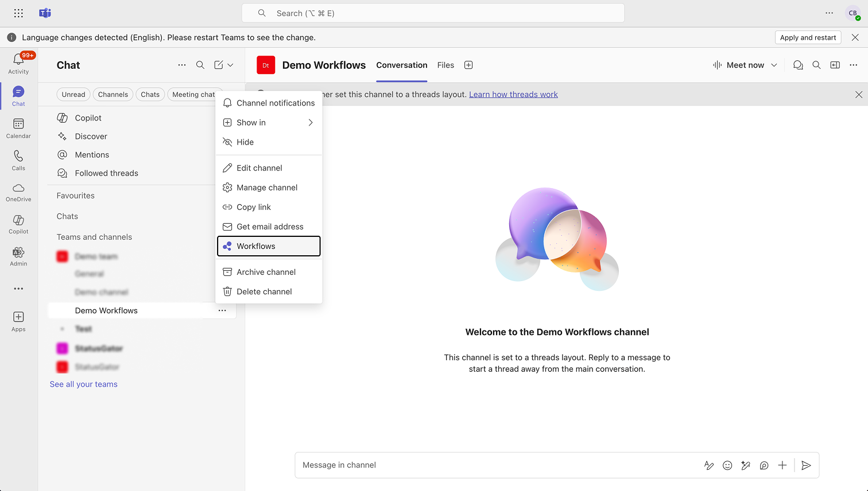Open Apps store in the left rail
Viewport: 868px width, 491px height.
[18, 322]
